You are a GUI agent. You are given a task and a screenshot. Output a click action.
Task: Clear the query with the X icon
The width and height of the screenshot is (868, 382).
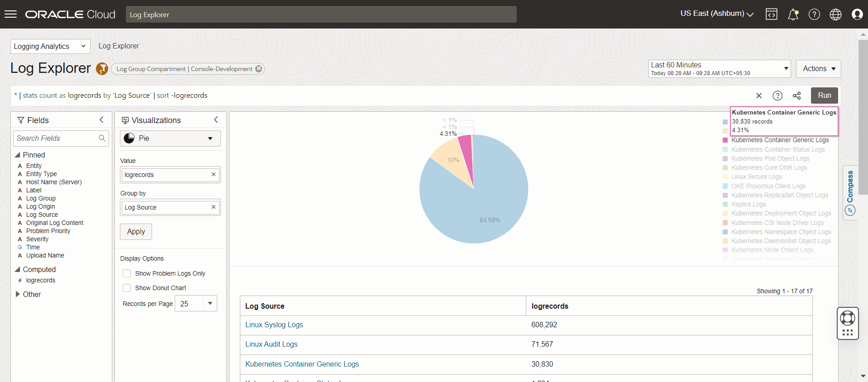pyautogui.click(x=759, y=95)
